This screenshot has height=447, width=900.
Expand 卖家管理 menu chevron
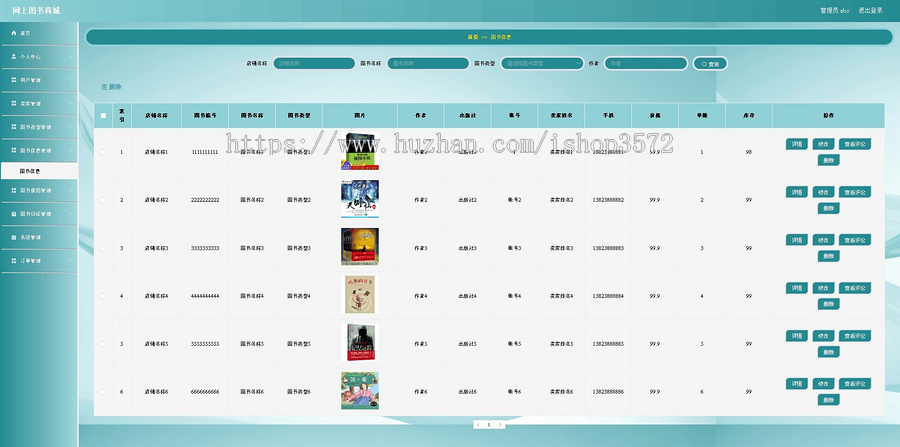tap(71, 103)
